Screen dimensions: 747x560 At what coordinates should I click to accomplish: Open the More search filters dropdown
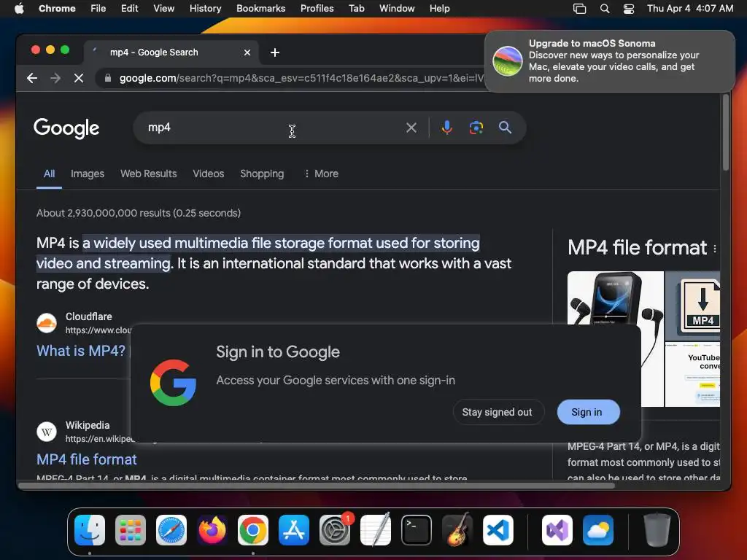[x=321, y=174]
